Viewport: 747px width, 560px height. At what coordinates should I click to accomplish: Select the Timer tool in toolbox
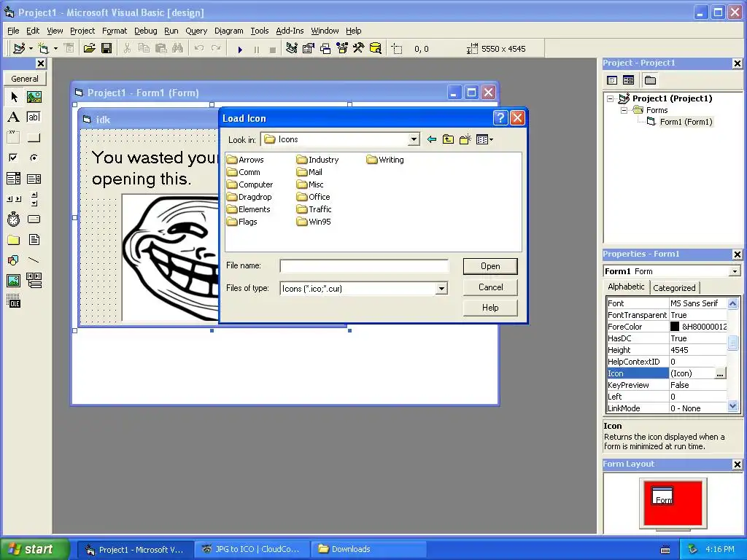pos(14,219)
